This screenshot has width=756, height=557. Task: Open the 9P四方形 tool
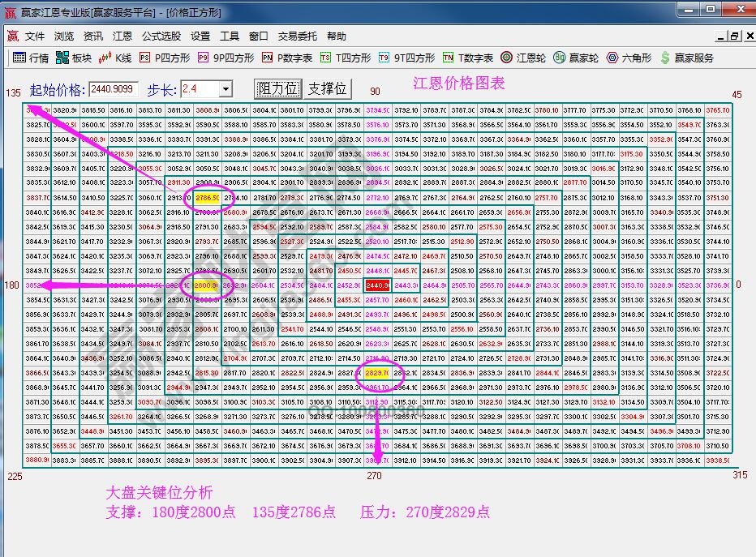coord(226,58)
